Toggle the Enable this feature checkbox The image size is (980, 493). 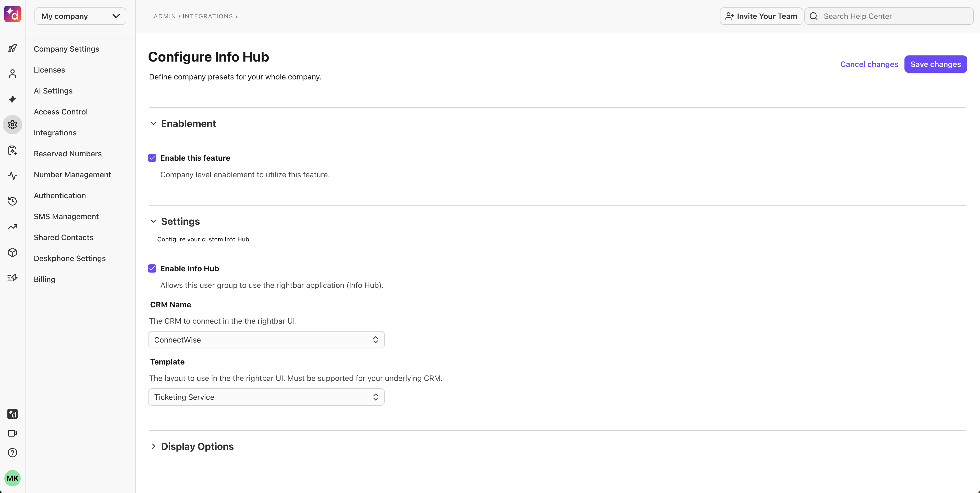(152, 158)
